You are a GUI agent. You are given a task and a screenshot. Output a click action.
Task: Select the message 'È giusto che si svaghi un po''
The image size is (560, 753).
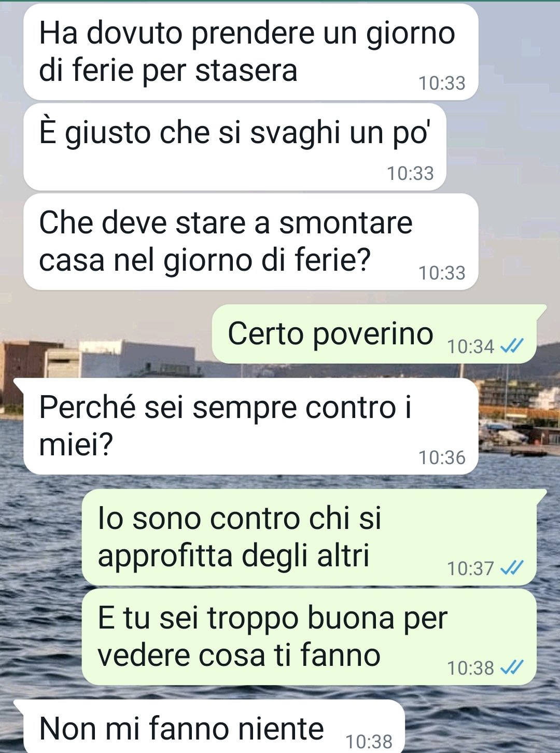click(235, 147)
